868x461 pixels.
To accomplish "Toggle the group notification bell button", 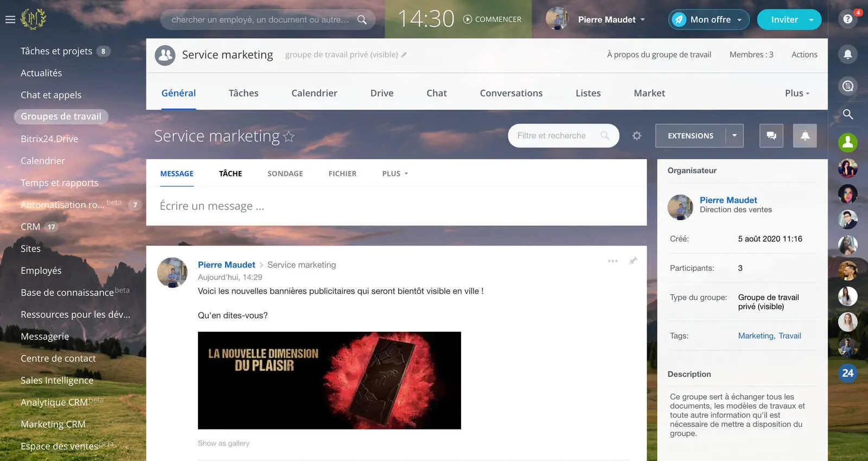I will (x=805, y=136).
